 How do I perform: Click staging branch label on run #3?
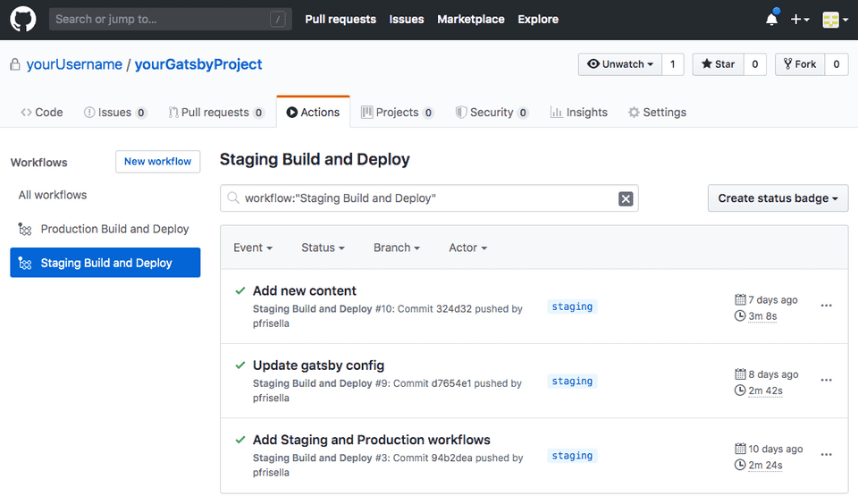click(x=572, y=455)
